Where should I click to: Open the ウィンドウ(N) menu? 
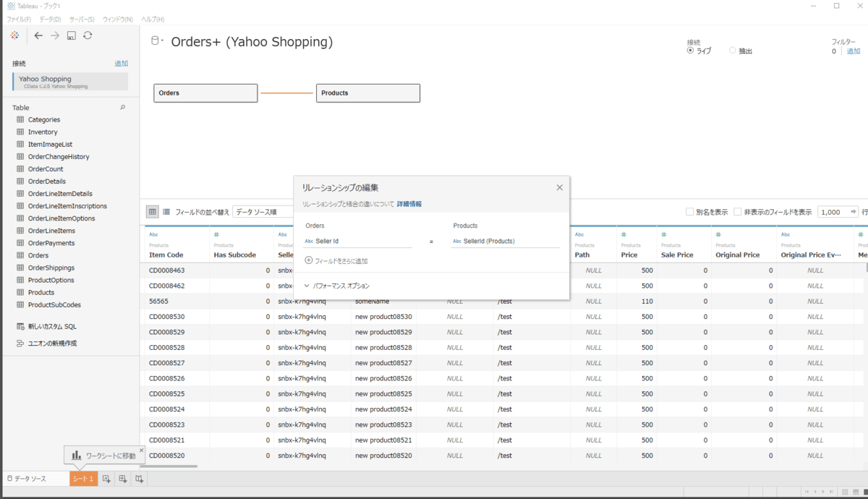(119, 19)
